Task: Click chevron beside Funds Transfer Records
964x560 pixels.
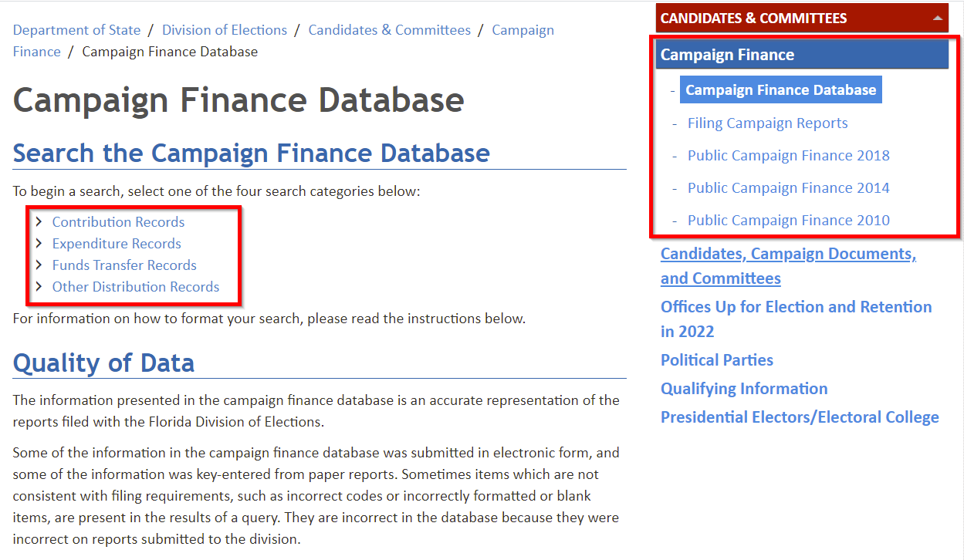Action: (39, 265)
